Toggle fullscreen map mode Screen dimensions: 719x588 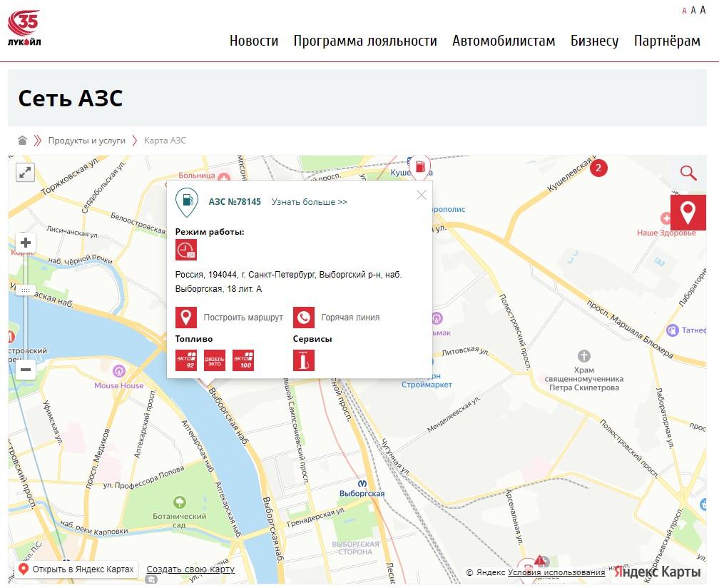pos(25,173)
